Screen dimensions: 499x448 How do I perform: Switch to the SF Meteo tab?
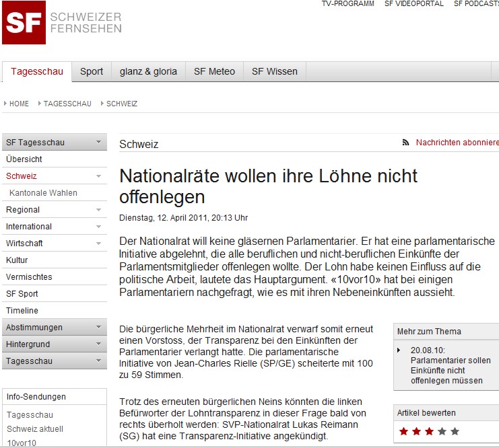click(x=215, y=71)
